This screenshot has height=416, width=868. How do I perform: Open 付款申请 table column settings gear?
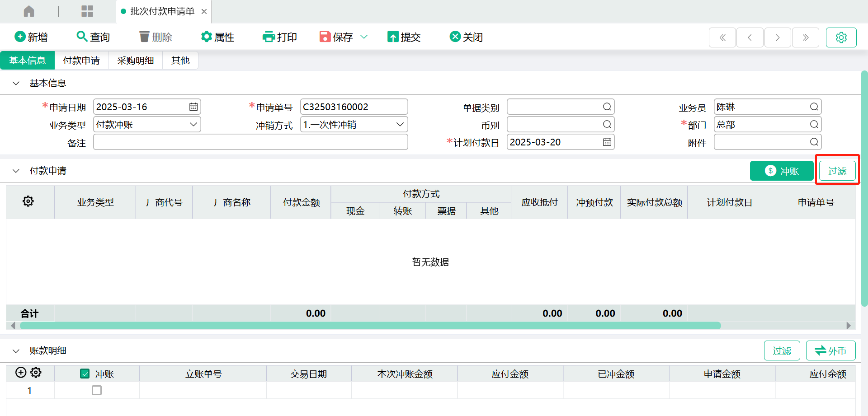point(28,201)
